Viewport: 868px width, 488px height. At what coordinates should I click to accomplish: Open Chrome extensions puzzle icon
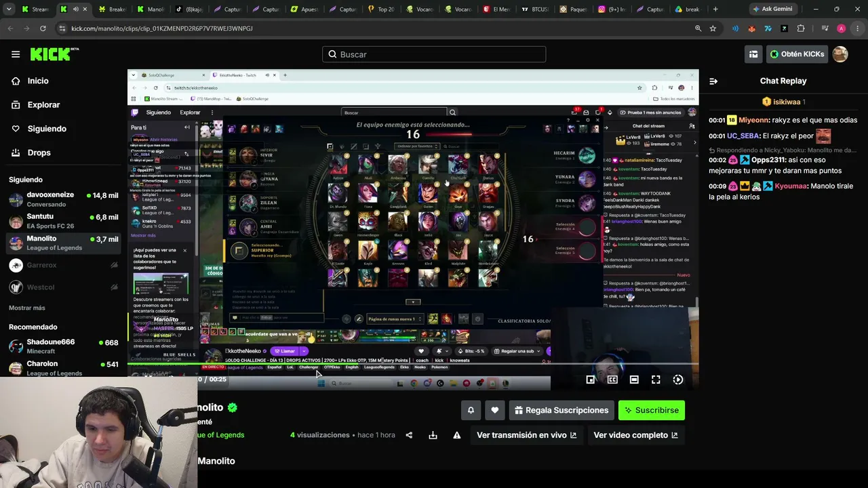click(801, 28)
